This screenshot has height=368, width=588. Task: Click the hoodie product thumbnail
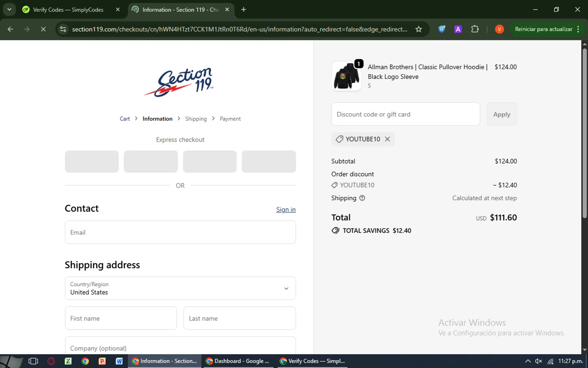(x=347, y=76)
